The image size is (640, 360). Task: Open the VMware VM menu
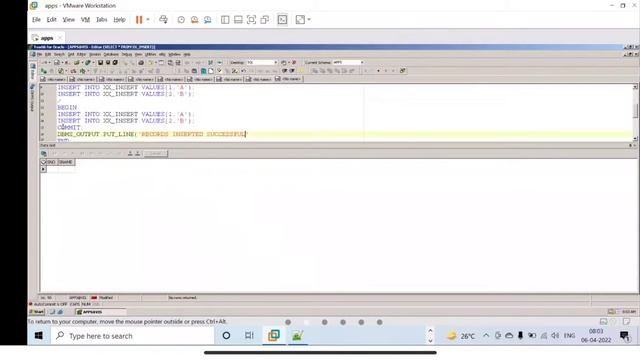(85, 20)
